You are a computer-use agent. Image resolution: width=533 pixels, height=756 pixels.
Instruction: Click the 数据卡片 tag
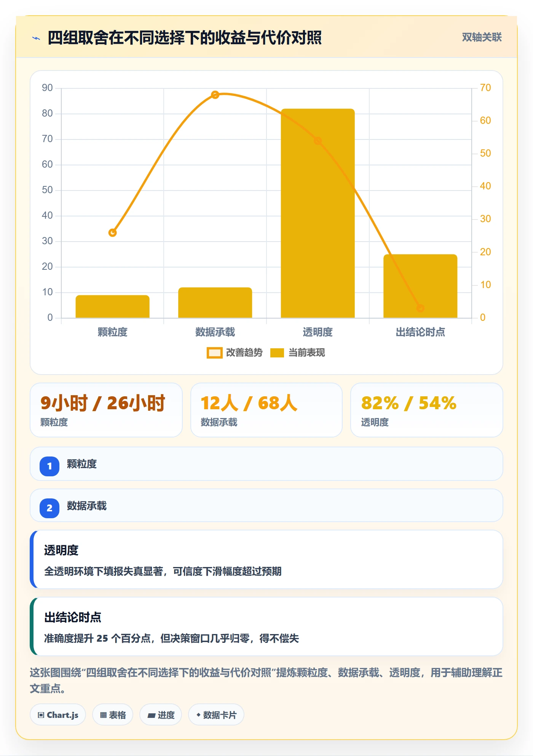[x=216, y=715]
